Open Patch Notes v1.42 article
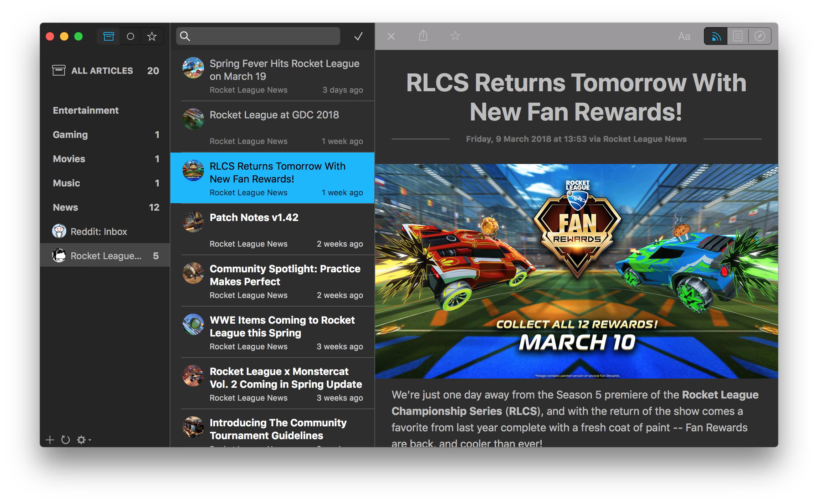 point(273,230)
